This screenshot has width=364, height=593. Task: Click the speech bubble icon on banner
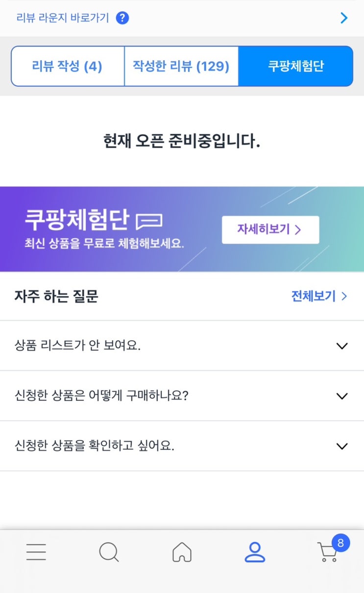(149, 222)
